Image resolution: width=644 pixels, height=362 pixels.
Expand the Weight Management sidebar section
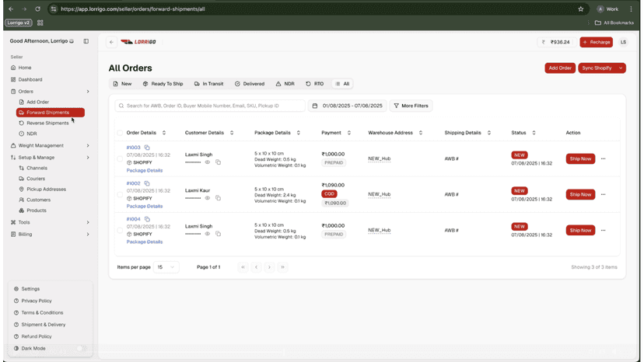point(50,146)
